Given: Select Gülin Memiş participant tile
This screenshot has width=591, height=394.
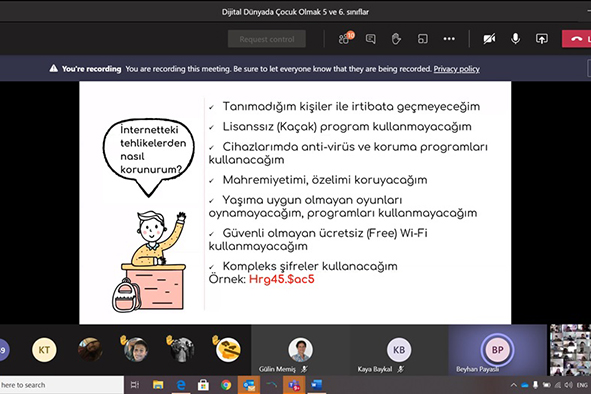Looking at the screenshot, I should pyautogui.click(x=300, y=350).
